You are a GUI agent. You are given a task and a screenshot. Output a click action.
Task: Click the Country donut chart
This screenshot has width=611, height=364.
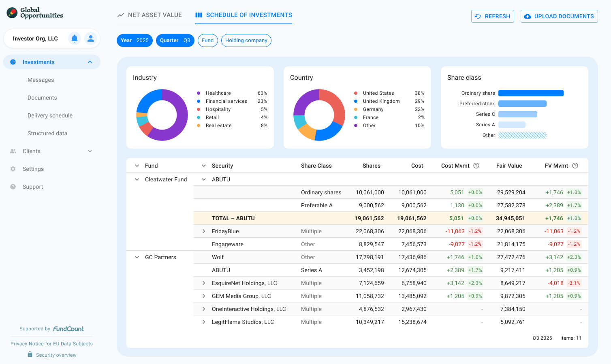(x=319, y=115)
